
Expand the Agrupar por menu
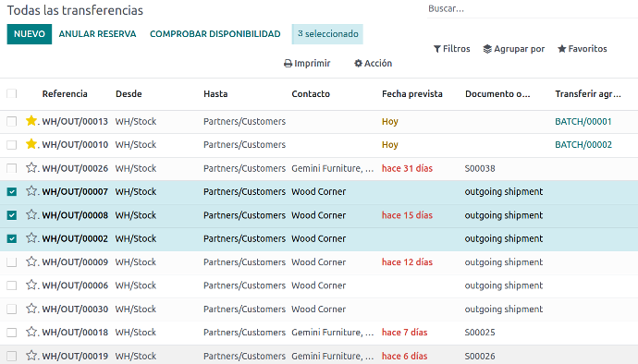514,49
